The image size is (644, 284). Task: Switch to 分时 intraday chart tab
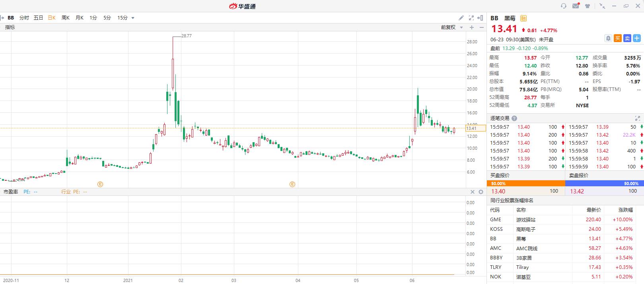[x=24, y=18]
